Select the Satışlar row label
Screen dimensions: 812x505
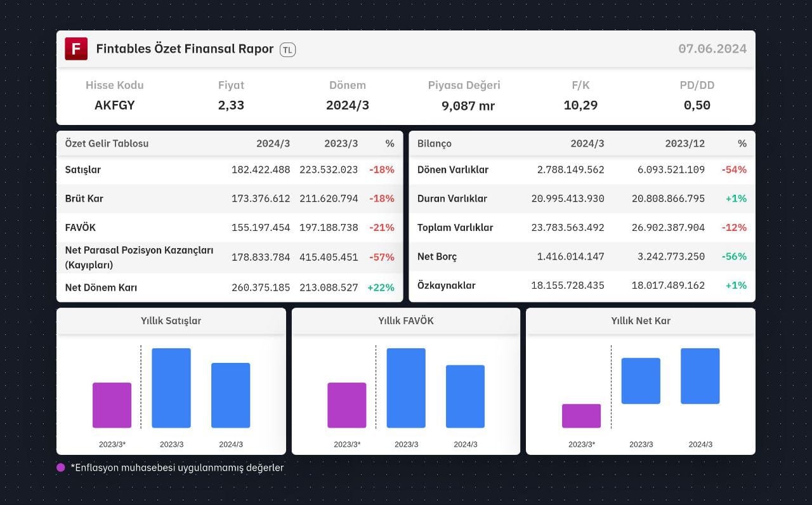point(83,170)
